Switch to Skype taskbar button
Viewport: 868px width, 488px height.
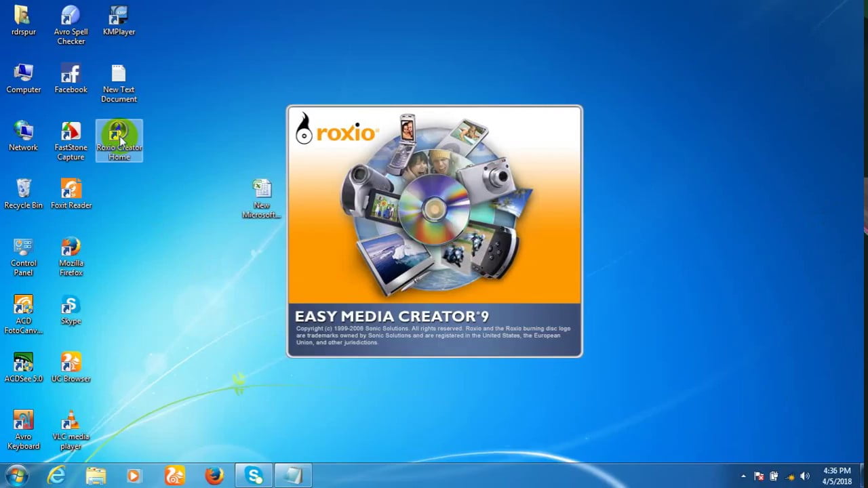click(254, 476)
